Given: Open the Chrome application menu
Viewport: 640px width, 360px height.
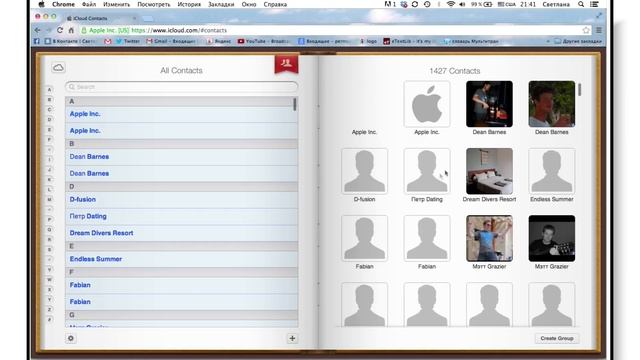Looking at the screenshot, I should (x=63, y=4).
